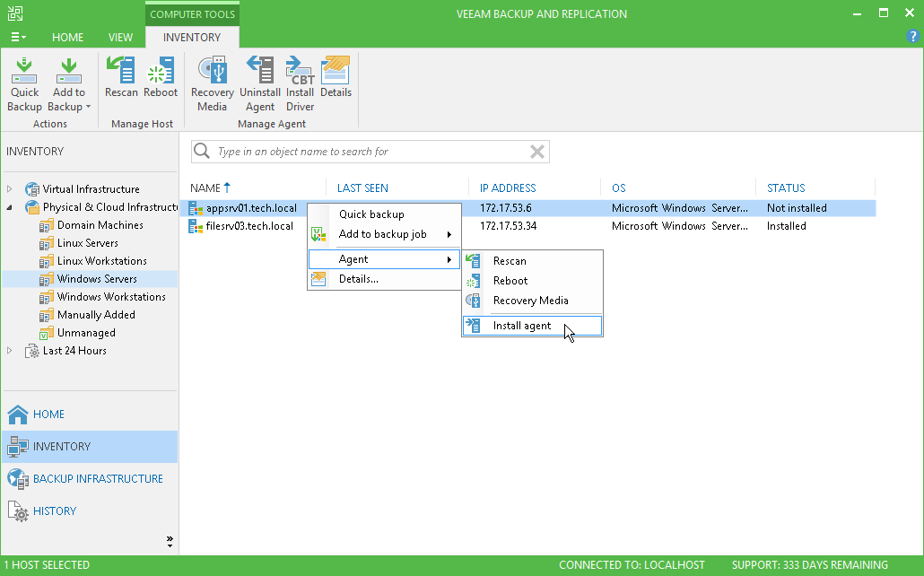Open the BACKUP INFRASTRUCTURE pane view

91,479
